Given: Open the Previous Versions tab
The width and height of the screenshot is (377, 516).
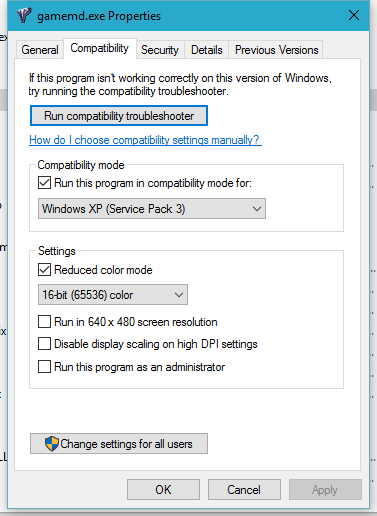Looking at the screenshot, I should (x=276, y=50).
